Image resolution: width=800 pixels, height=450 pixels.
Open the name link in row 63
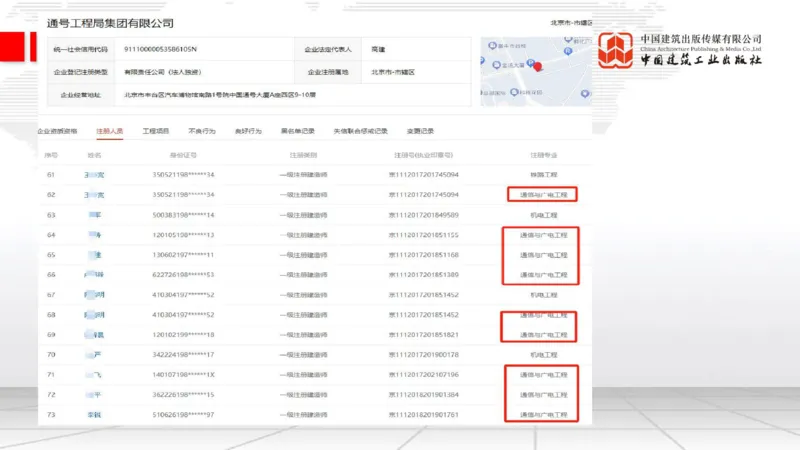[x=95, y=215]
